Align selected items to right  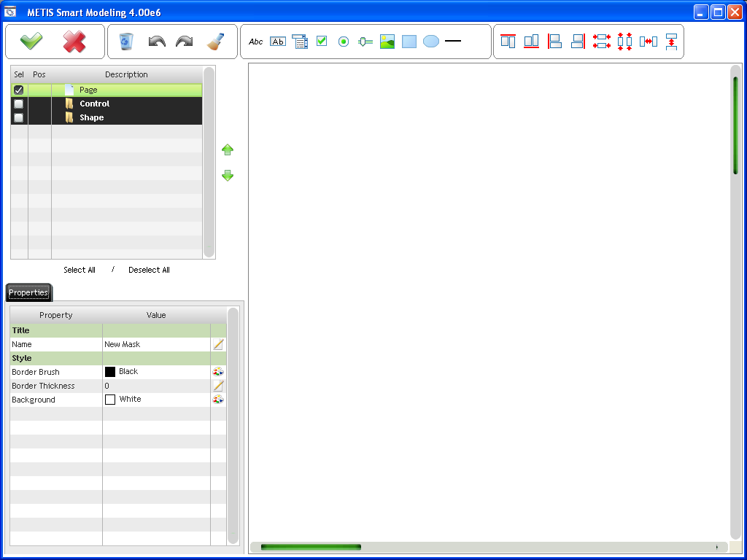pyautogui.click(x=578, y=42)
